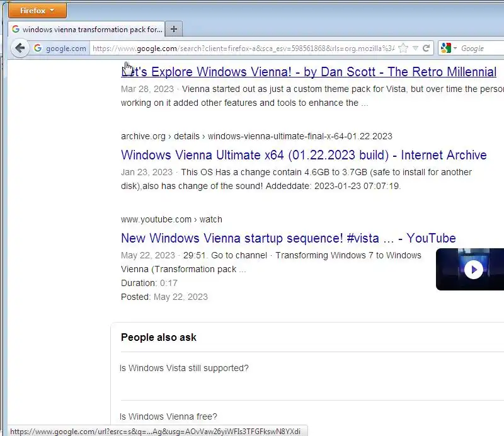This screenshot has width=504, height=436.
Task: Open a new tab with plus button
Action: click(174, 29)
